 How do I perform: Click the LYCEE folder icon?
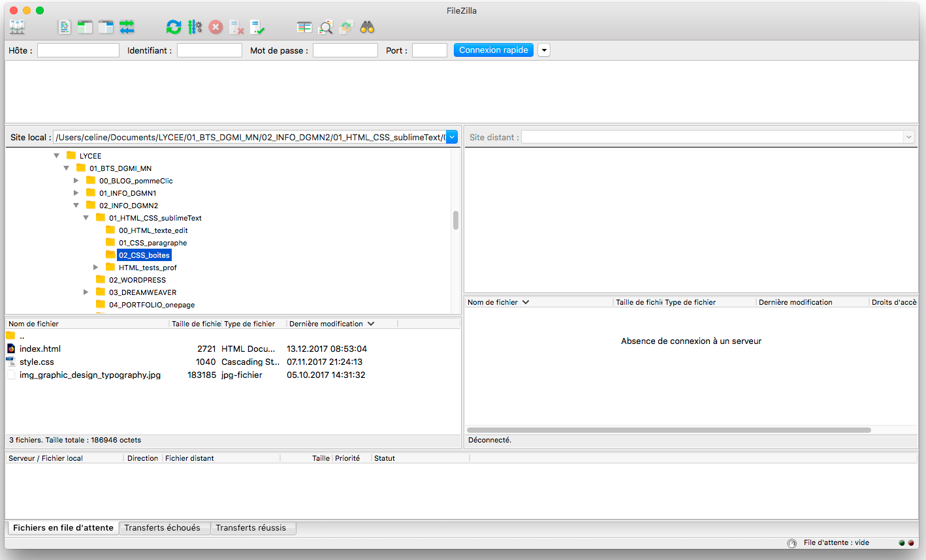(71, 155)
